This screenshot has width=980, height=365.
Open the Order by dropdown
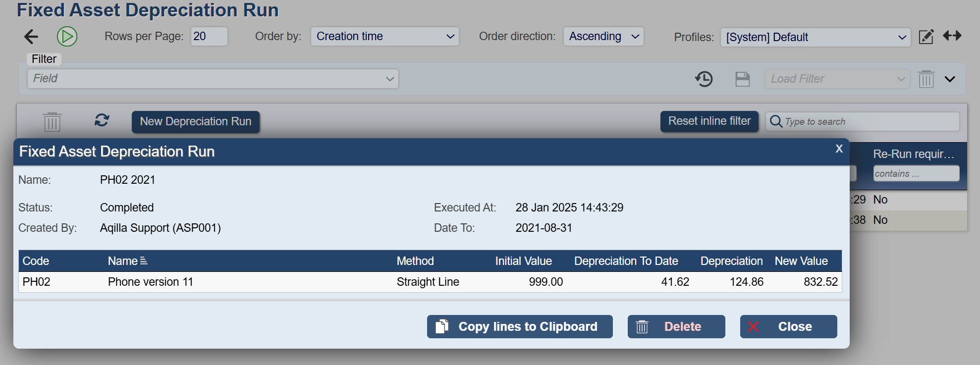coord(384,37)
